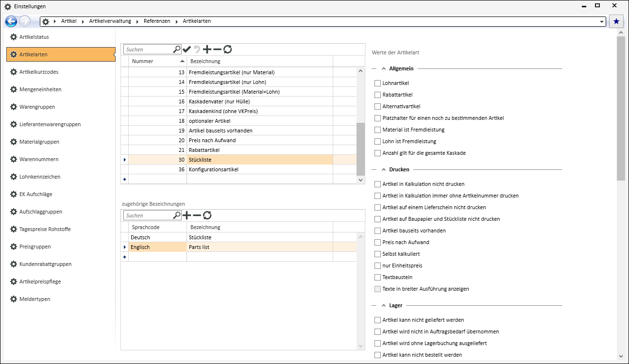Tick Material ist Fremdleistung checkbox
This screenshot has height=364, width=629.
click(377, 130)
